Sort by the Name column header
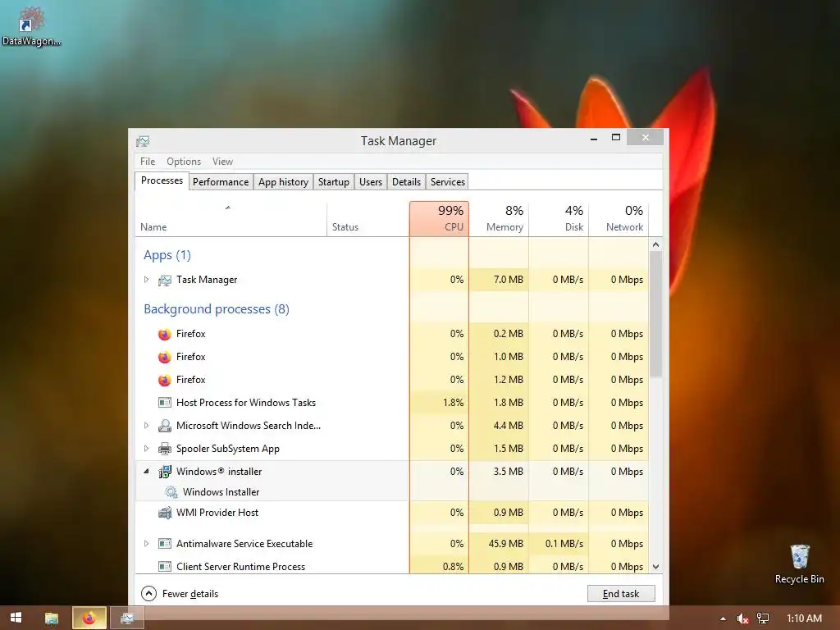This screenshot has width=840, height=630. (x=231, y=219)
